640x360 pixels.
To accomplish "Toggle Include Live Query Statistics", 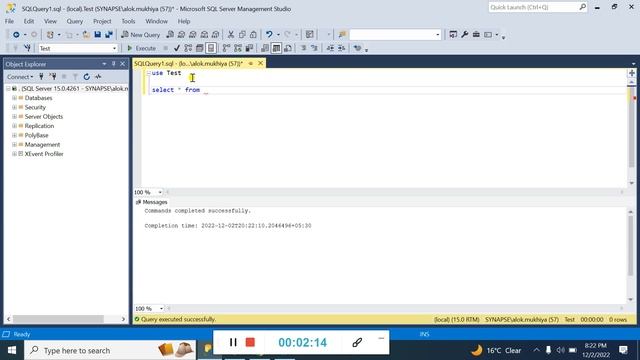I will pyautogui.click(x=238, y=48).
